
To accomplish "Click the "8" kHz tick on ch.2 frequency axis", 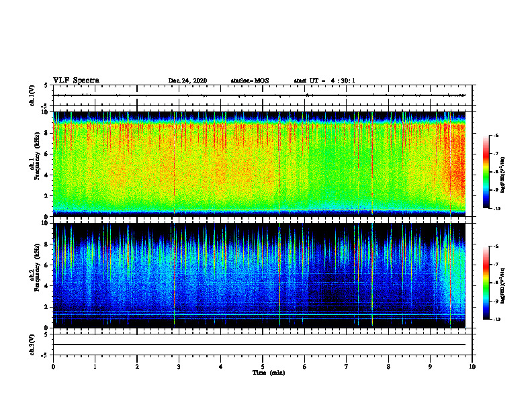I will tap(47, 244).
